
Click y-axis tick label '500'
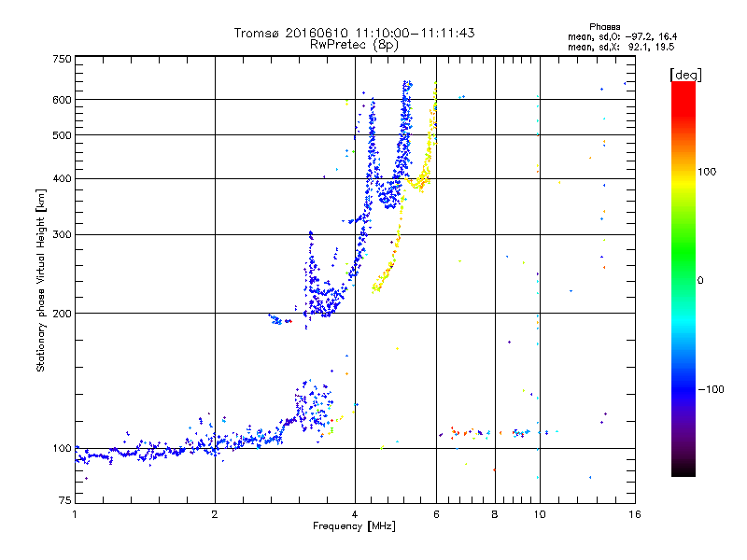tap(63, 135)
